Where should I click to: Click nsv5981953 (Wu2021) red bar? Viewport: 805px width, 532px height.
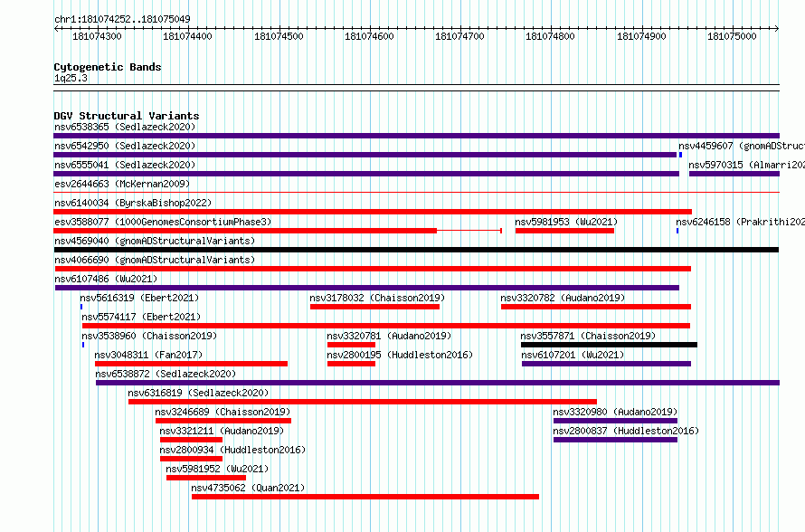click(564, 231)
